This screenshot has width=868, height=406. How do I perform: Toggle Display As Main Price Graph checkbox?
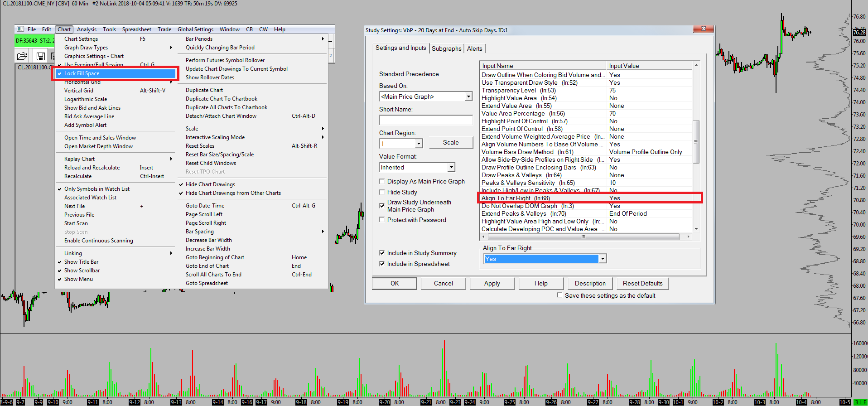pyautogui.click(x=382, y=181)
